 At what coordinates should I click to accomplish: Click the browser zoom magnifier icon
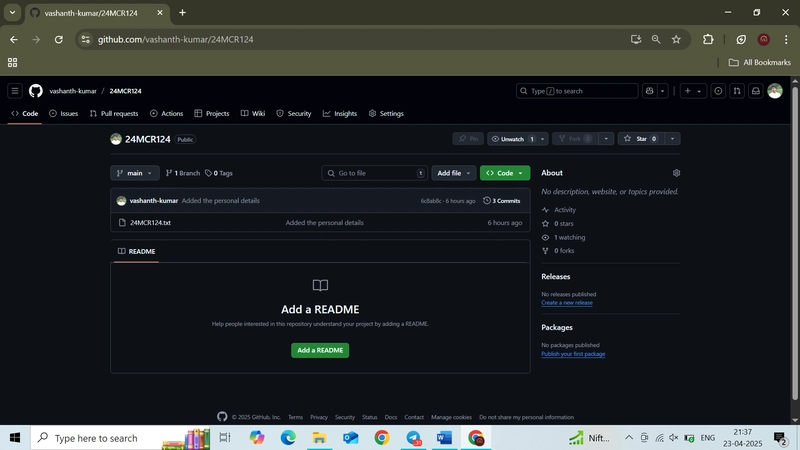[656, 39]
